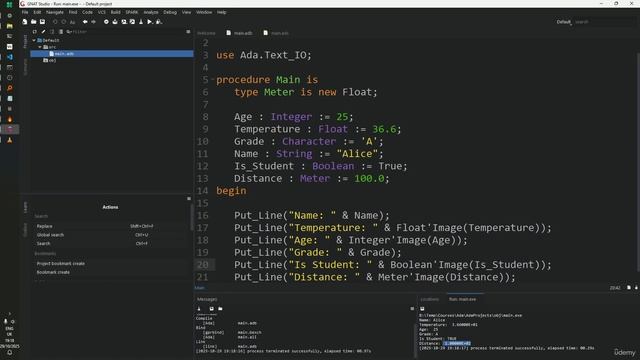Screen dimensions: 640x360
Task: Click line number 20 in the gutter
Action: pos(203,264)
